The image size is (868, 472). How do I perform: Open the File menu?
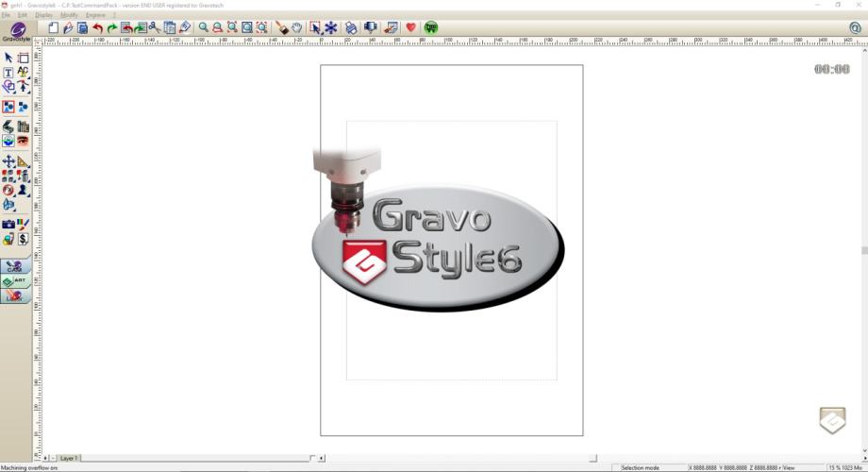pos(6,15)
